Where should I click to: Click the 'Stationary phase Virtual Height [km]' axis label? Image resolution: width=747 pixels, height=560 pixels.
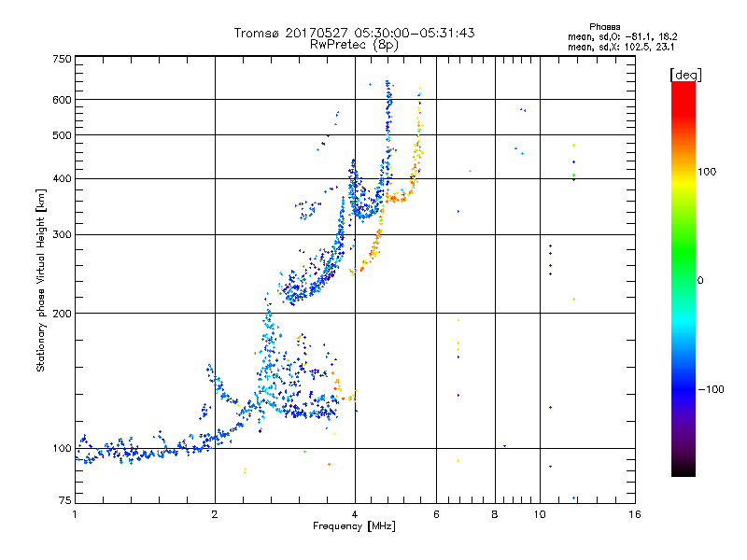point(41,280)
